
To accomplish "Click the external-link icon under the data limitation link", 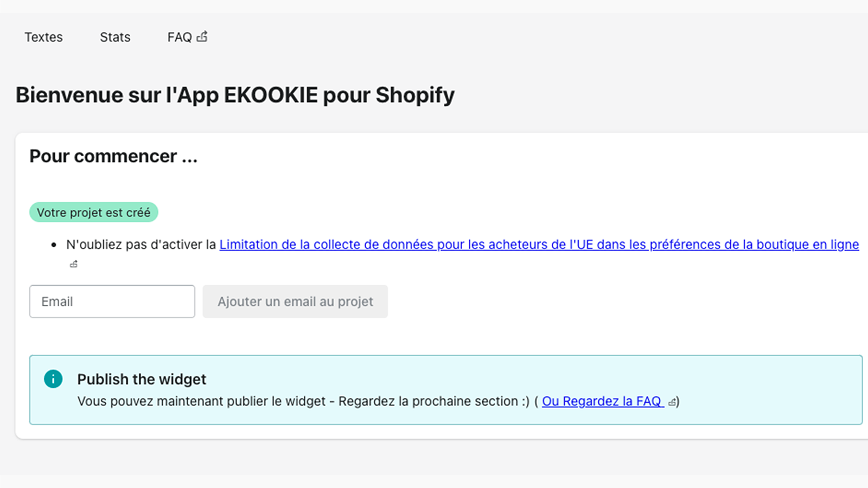I will (x=74, y=264).
